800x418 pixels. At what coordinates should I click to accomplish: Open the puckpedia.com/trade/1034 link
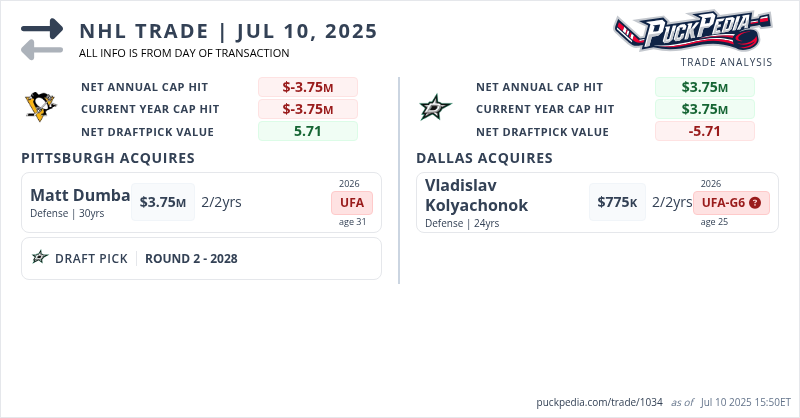pyautogui.click(x=598, y=402)
